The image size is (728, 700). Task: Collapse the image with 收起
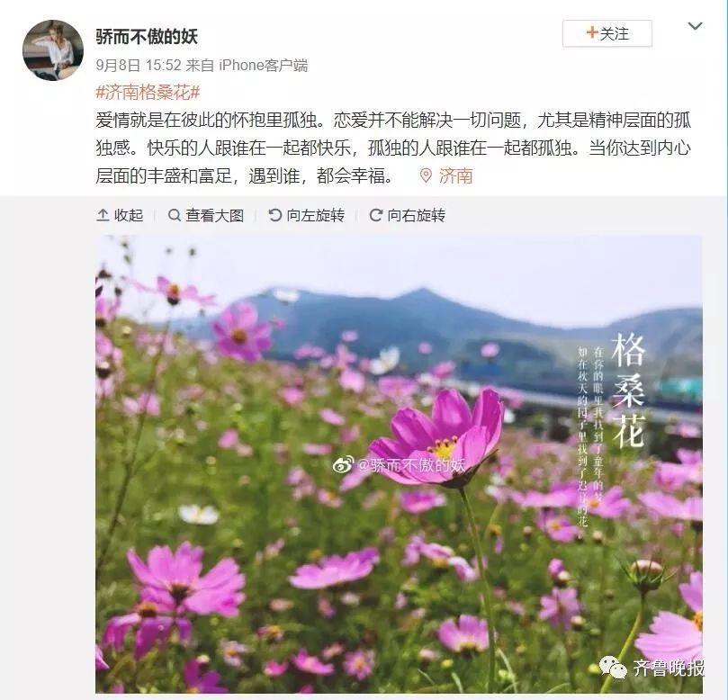pos(120,215)
